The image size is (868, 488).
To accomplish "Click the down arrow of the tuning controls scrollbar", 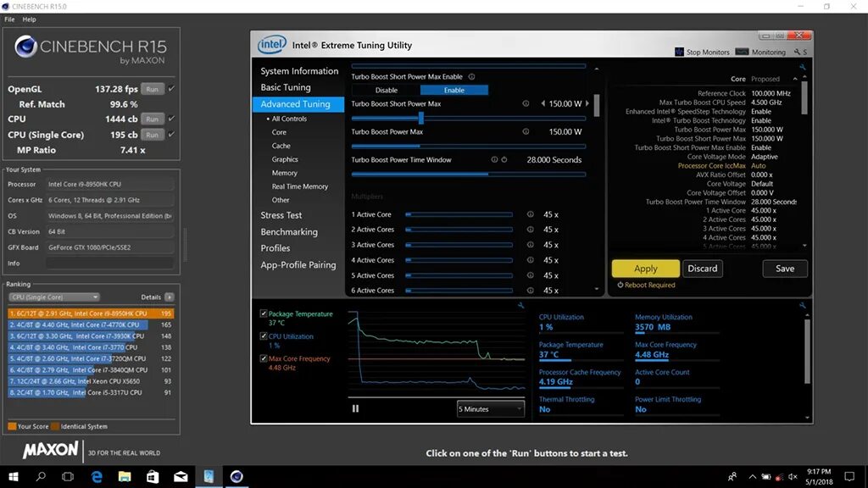I will (x=596, y=290).
